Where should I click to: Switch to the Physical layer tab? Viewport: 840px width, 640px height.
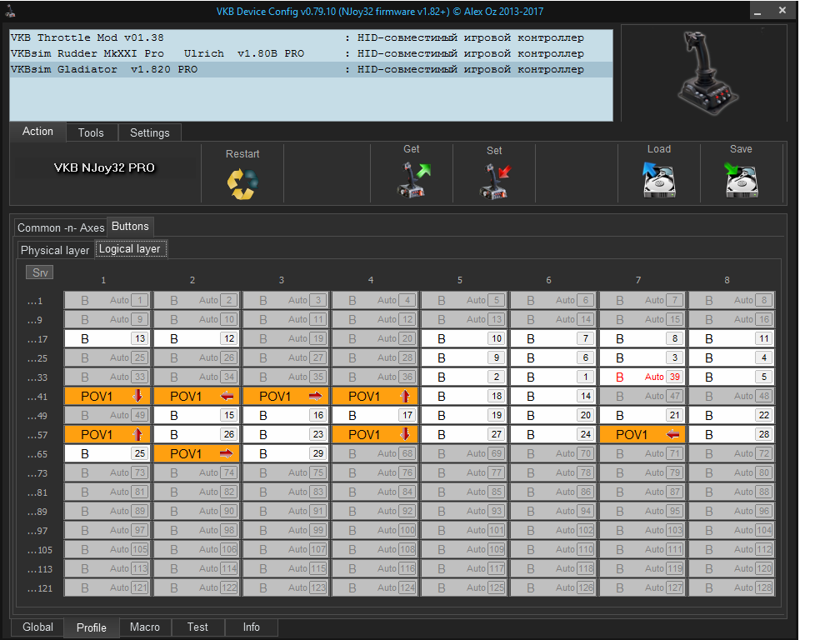[x=55, y=250]
